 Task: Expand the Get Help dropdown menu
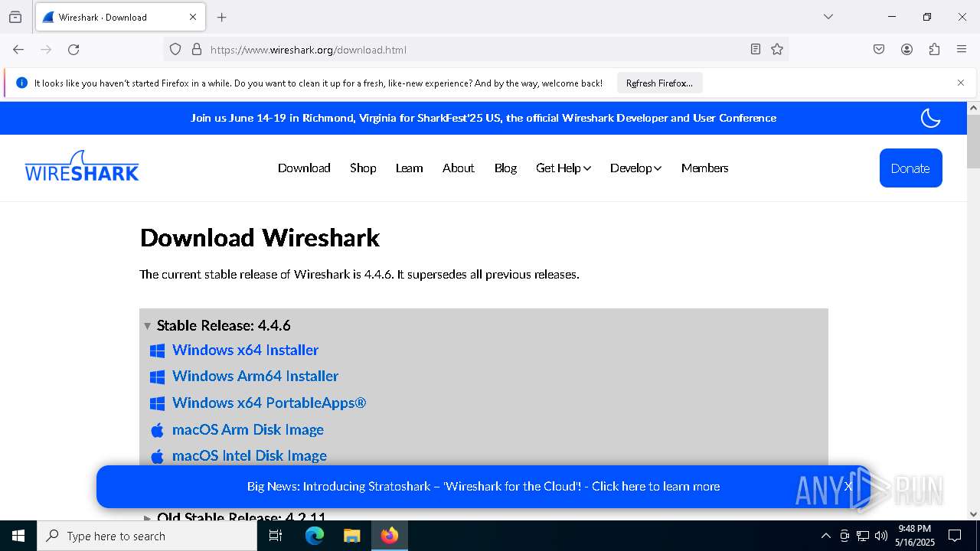[x=563, y=168]
